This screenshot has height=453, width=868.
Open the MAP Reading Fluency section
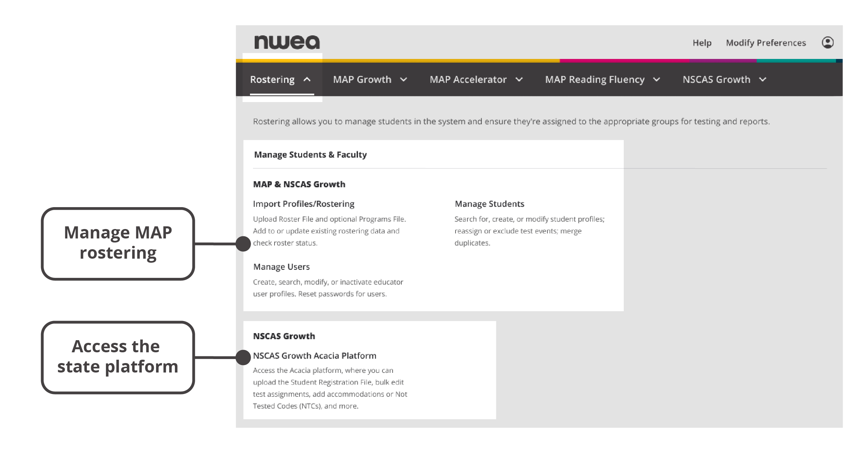coord(595,80)
